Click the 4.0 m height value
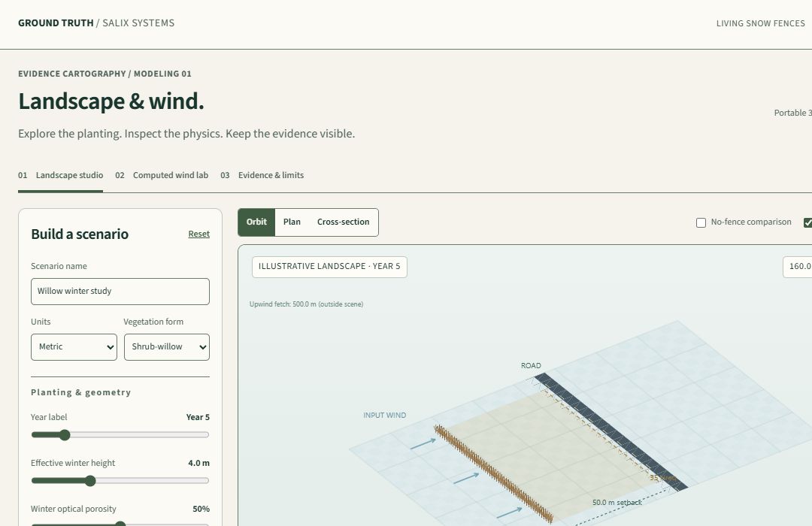Screen dimensions: 812x526 click(x=198, y=464)
